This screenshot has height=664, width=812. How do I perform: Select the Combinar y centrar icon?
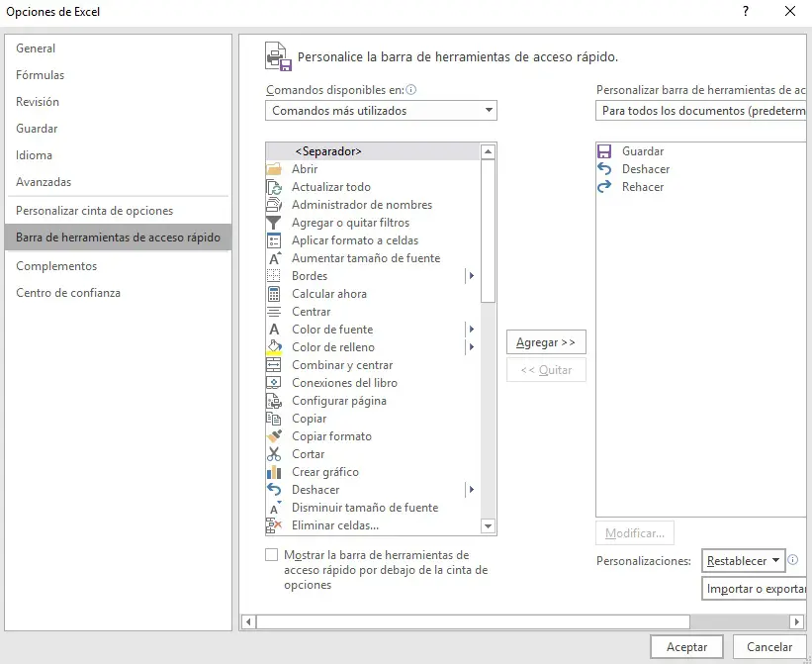point(273,365)
